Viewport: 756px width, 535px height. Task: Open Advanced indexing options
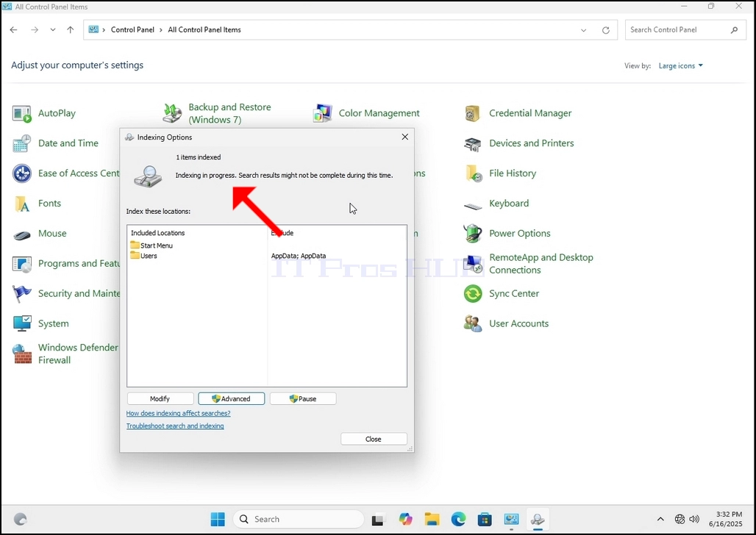(x=232, y=398)
